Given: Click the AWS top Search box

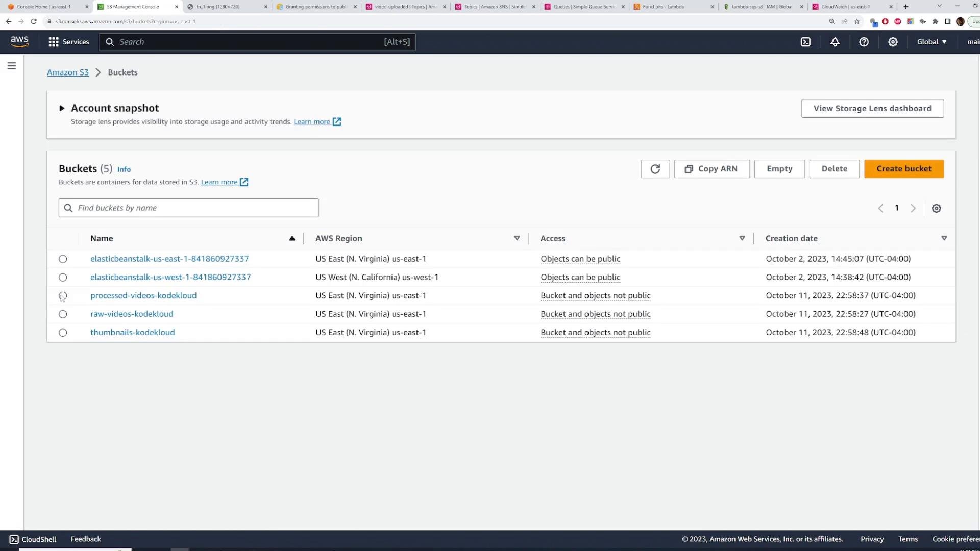Looking at the screenshot, I should tap(257, 42).
